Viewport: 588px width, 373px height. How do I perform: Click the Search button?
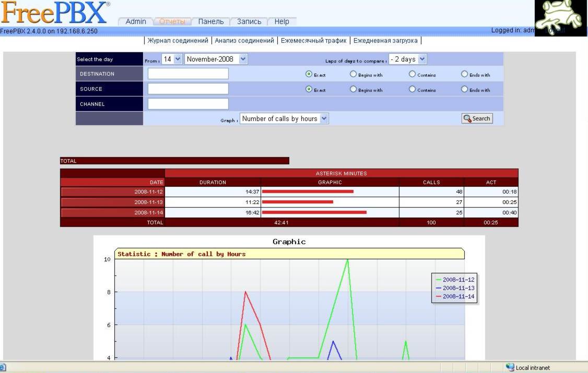point(477,118)
